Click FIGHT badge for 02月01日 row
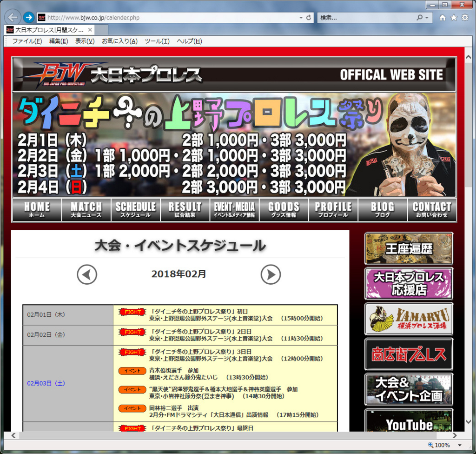The image size is (476, 454). point(132,312)
